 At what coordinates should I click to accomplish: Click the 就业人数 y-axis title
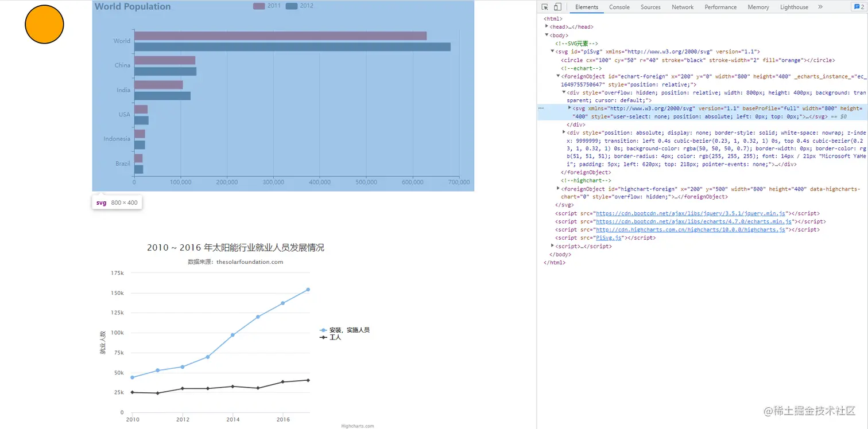[x=103, y=343]
